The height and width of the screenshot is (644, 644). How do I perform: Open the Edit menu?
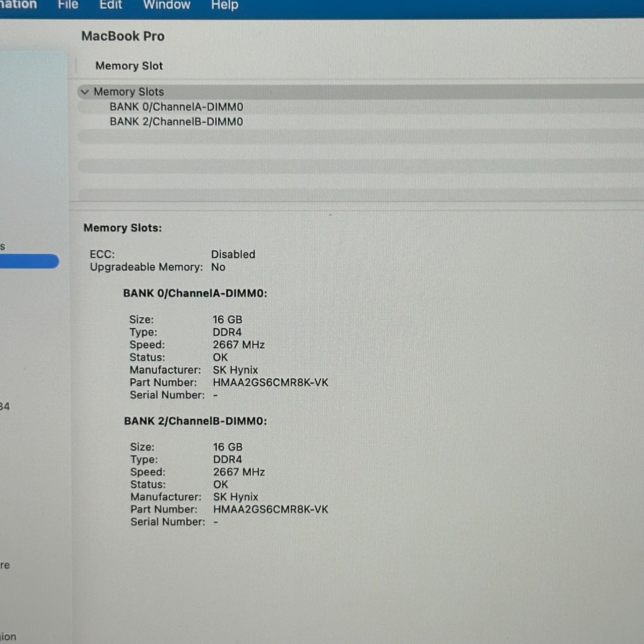point(110,5)
